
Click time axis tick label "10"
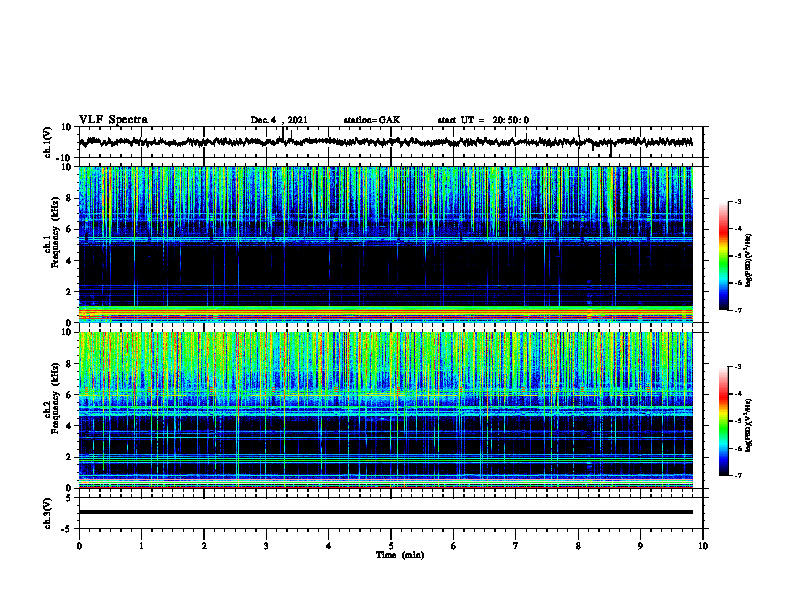click(x=703, y=546)
